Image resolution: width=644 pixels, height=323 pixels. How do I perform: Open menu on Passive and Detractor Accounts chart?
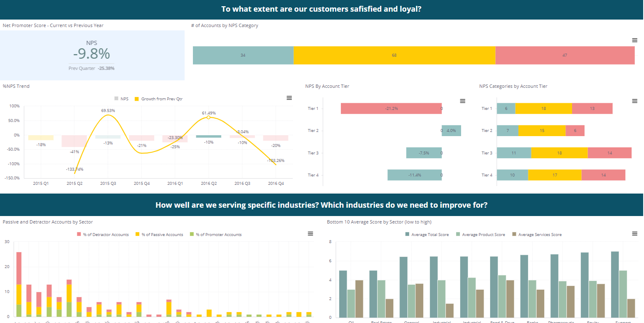tap(310, 234)
